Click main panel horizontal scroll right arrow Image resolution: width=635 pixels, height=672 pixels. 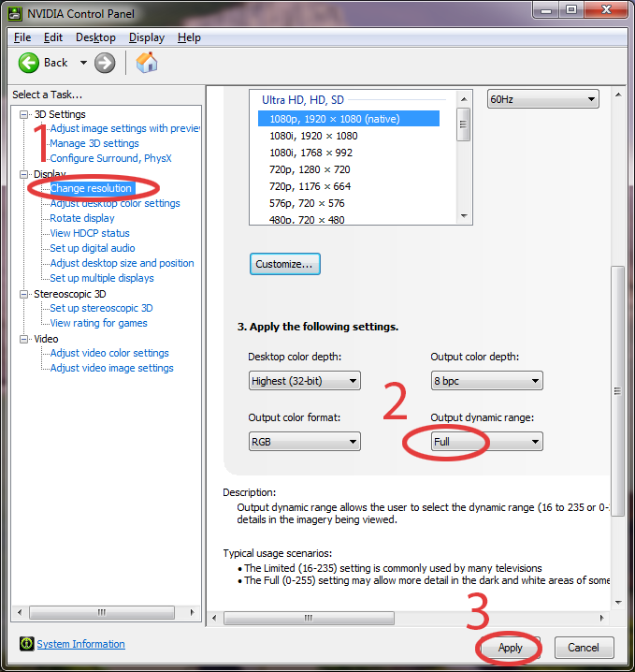[x=601, y=618]
